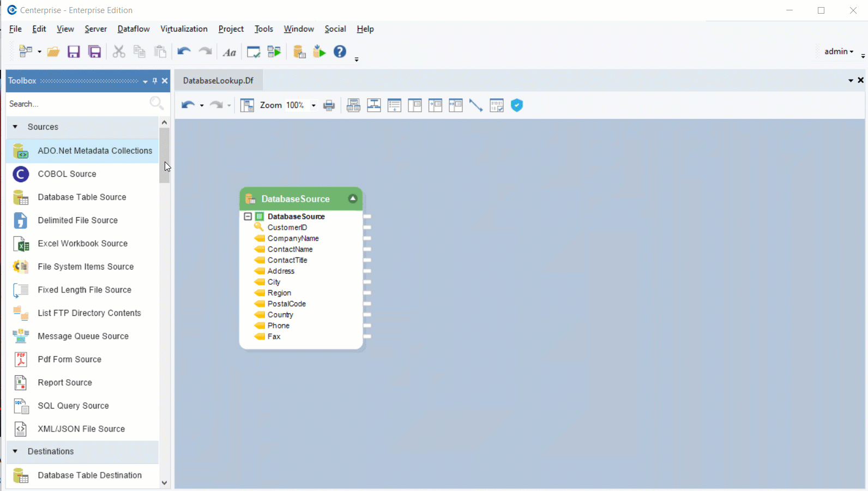Open the Zoom 100% dropdown arrow
This screenshot has width=868, height=491.
(x=314, y=105)
